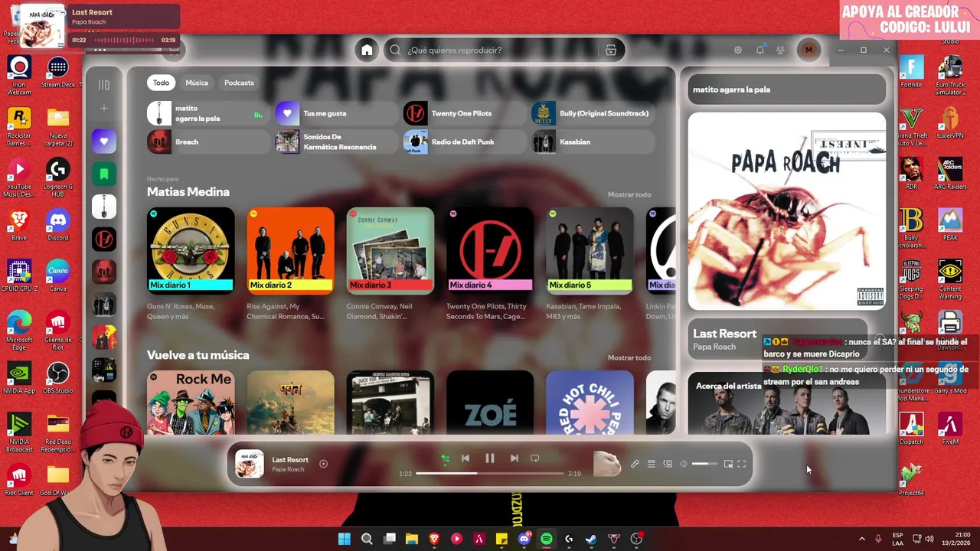Image resolution: width=980 pixels, height=551 pixels.
Task: Open the shovel playlist in sidebar
Action: [104, 207]
